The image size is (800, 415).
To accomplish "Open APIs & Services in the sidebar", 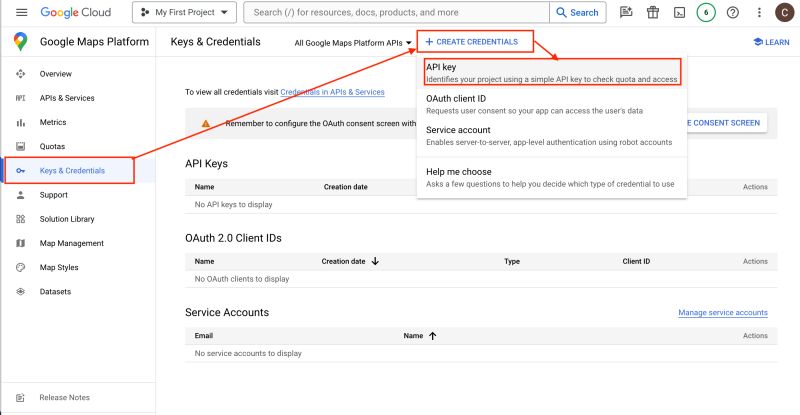I will 67,98.
